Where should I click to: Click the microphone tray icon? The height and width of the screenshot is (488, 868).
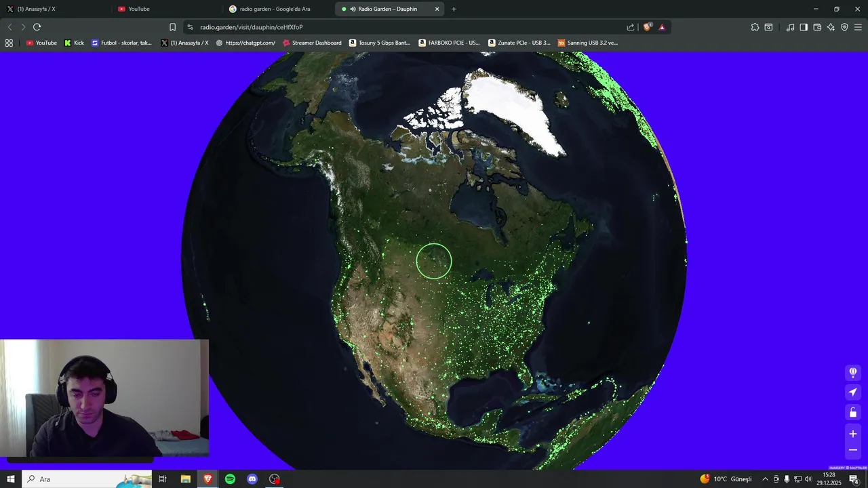click(x=787, y=479)
